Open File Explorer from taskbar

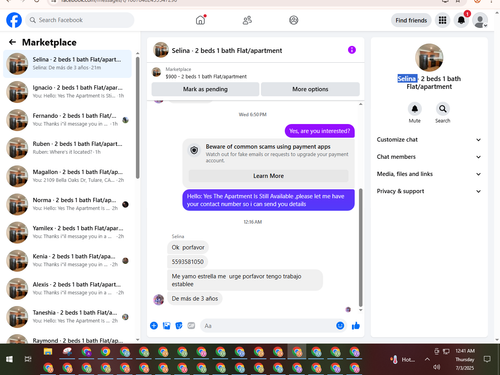[x=48, y=352]
